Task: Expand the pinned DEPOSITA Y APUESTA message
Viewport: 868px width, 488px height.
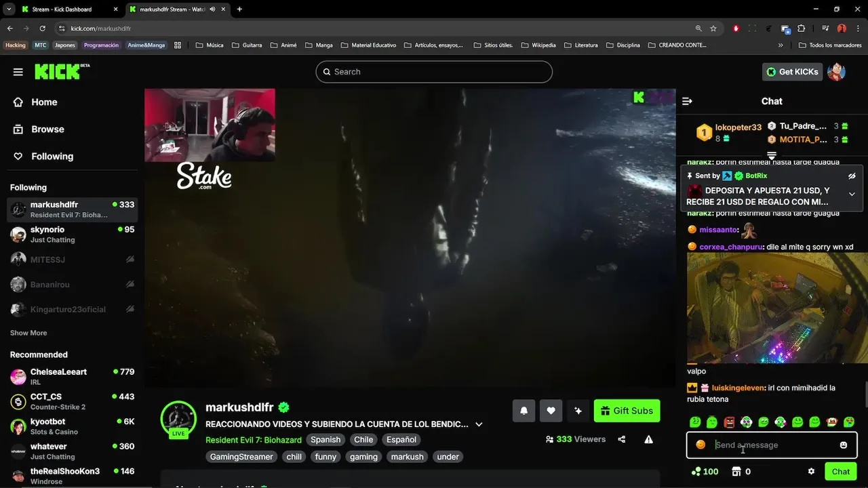Action: coord(852,194)
